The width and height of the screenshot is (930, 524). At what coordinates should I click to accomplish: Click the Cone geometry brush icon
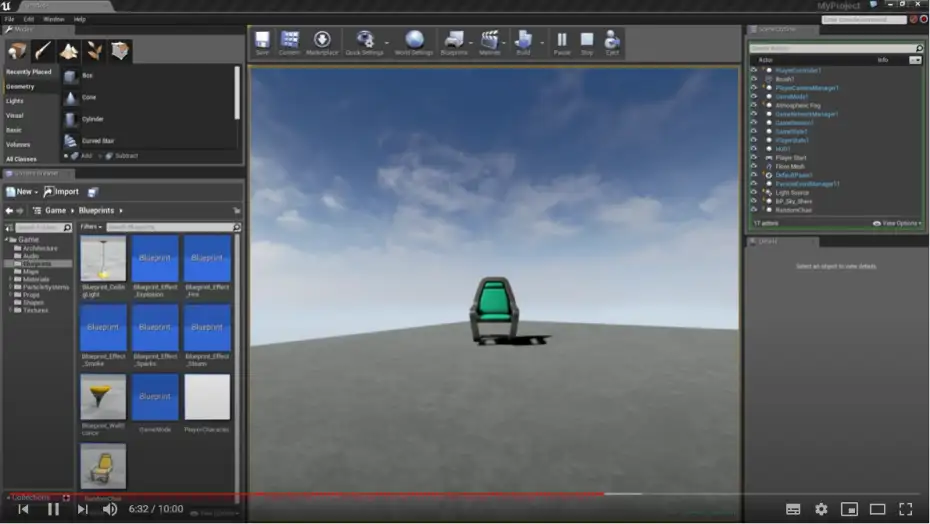[x=71, y=97]
